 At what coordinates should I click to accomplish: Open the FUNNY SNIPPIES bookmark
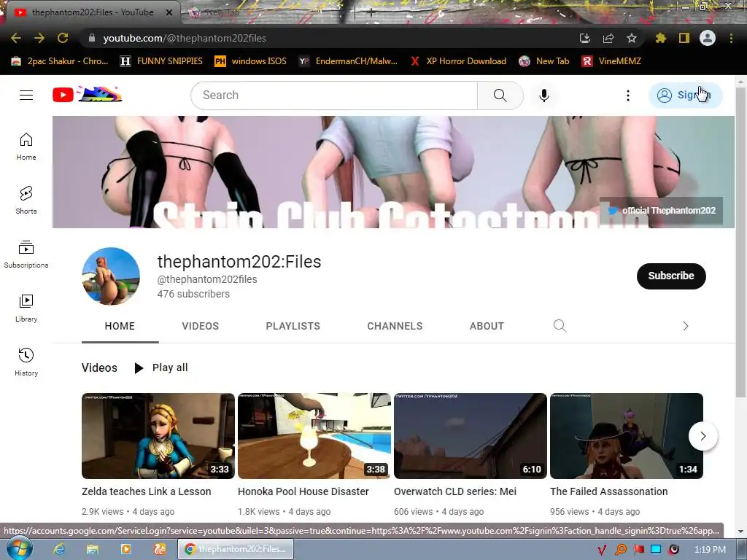coord(161,61)
